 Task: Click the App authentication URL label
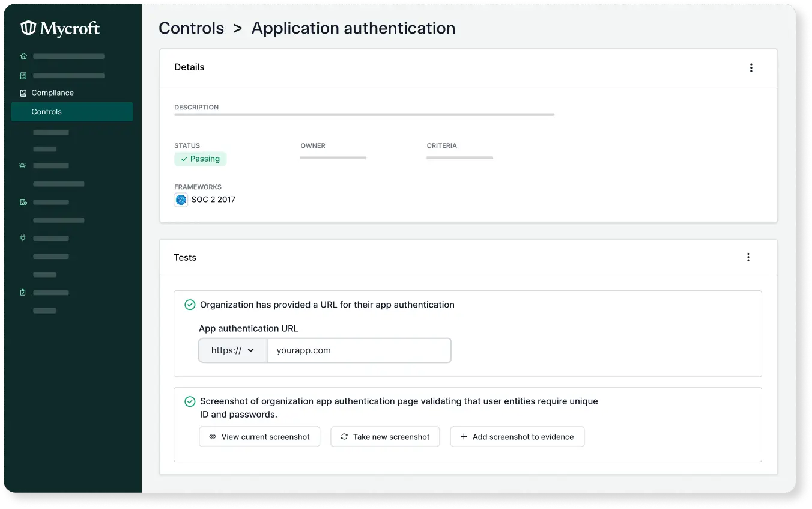(249, 329)
